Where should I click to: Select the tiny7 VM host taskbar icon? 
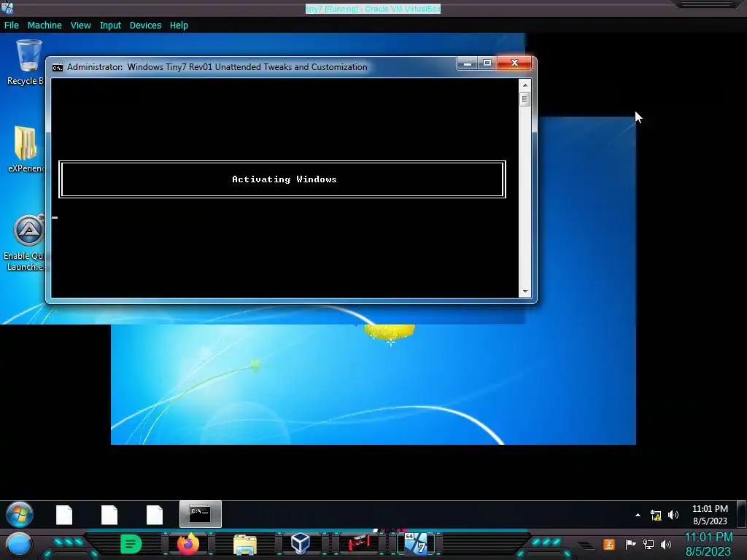click(x=417, y=543)
